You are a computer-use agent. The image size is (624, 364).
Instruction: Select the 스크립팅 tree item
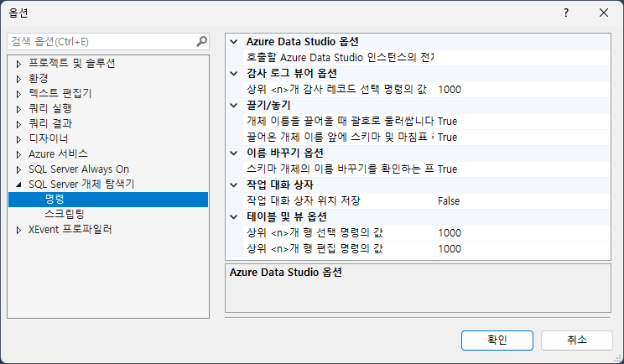65,215
